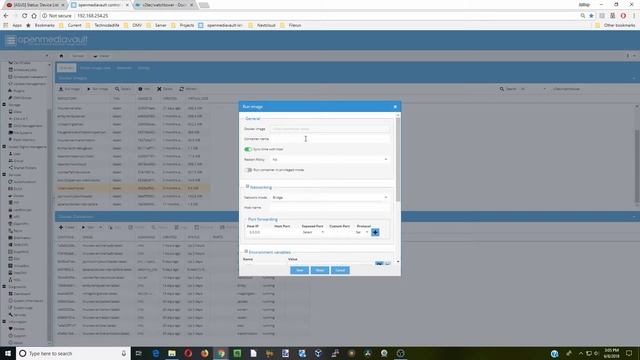Click the Save button in the dialog
The image size is (640, 360).
[x=300, y=270]
